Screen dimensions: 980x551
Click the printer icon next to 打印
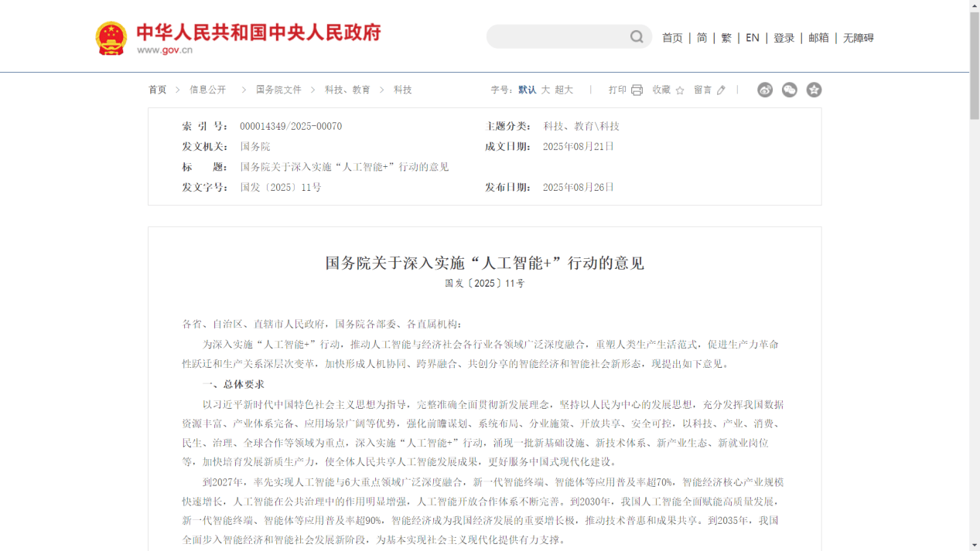click(x=637, y=90)
